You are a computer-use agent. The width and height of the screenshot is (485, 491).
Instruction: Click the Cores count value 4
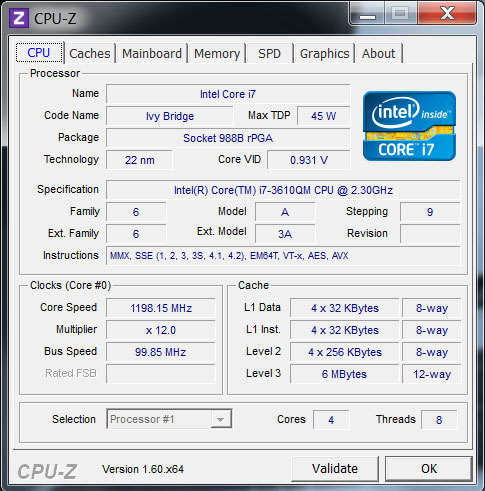click(x=331, y=420)
